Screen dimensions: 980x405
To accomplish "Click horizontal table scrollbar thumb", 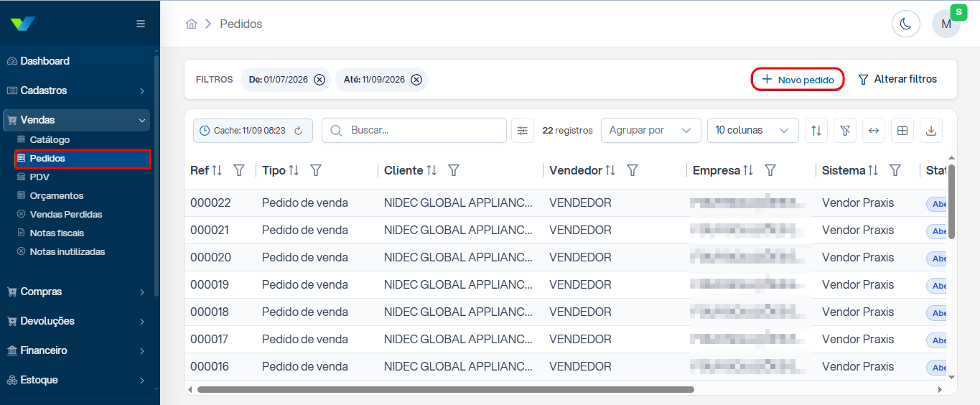I will tap(445, 389).
